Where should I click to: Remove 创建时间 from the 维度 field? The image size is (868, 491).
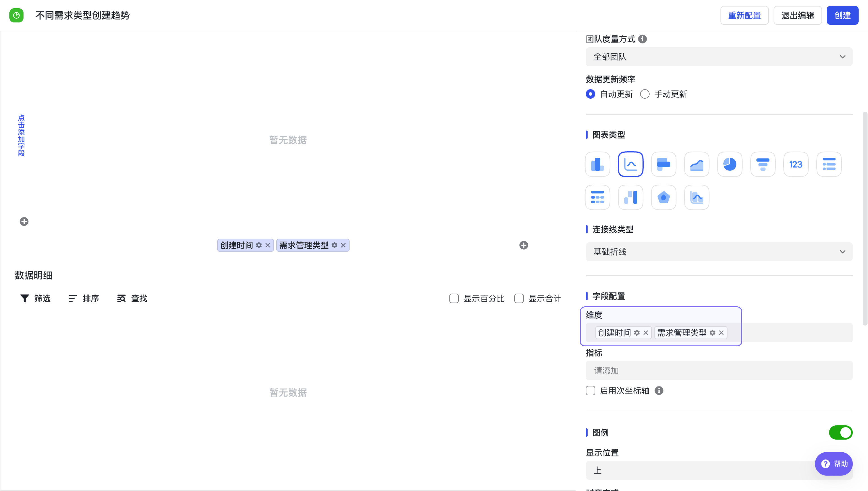[645, 333]
